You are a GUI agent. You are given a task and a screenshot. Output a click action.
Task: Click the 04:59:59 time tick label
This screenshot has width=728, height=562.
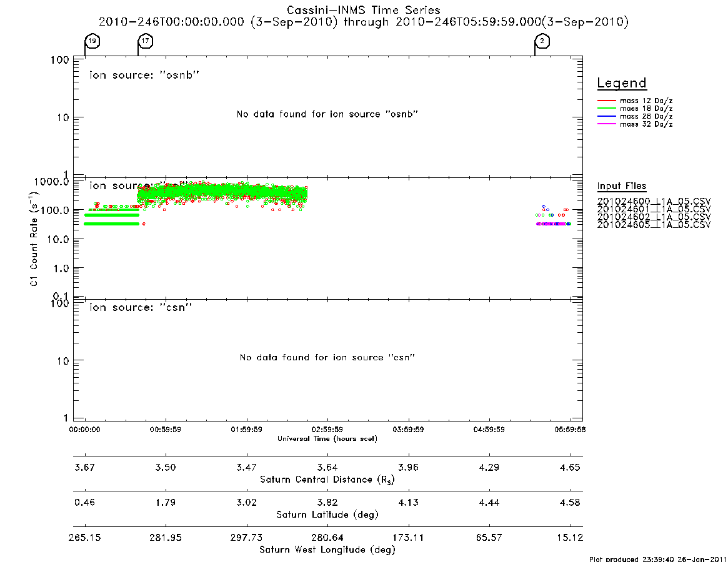click(x=489, y=430)
